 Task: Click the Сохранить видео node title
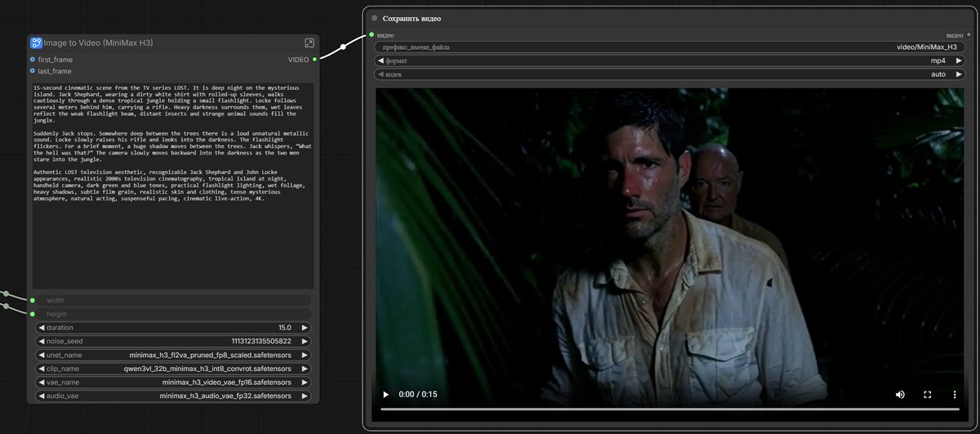[x=412, y=18]
